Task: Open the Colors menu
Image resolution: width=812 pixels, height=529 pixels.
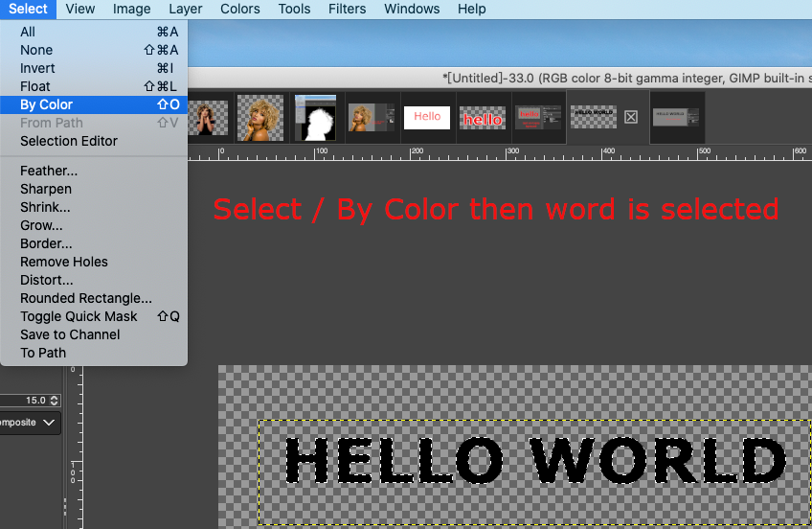Action: pyautogui.click(x=239, y=9)
